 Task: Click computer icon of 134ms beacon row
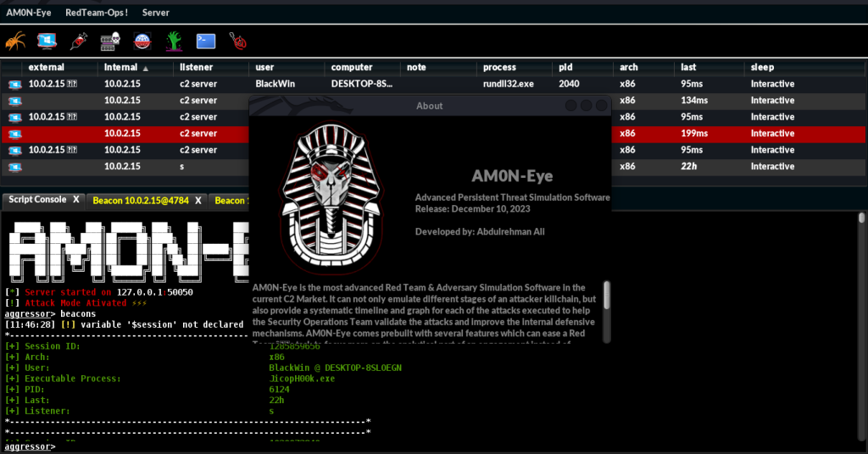(x=15, y=101)
